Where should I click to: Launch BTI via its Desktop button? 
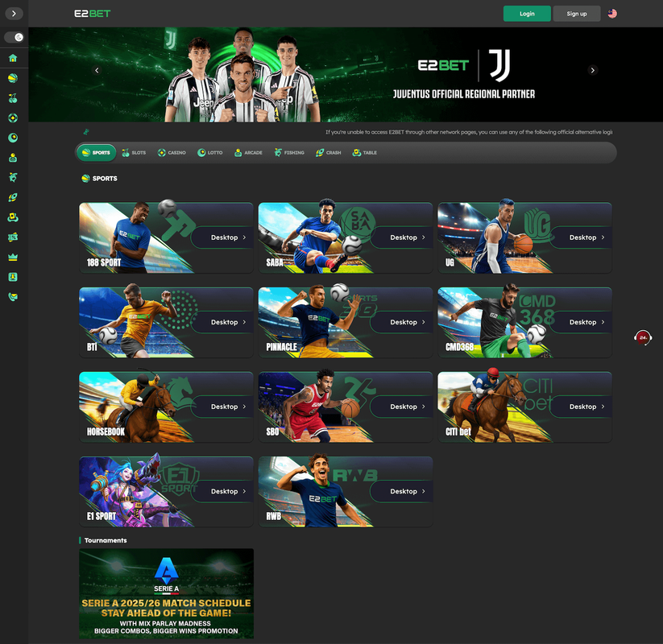[222, 322]
